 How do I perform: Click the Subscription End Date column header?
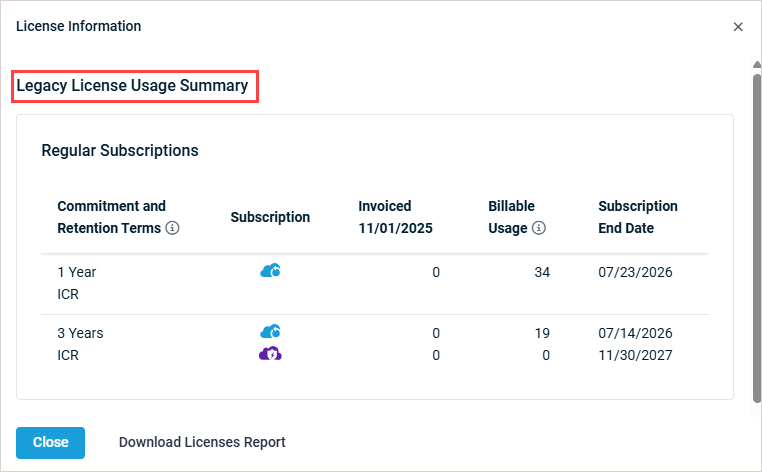coord(637,217)
